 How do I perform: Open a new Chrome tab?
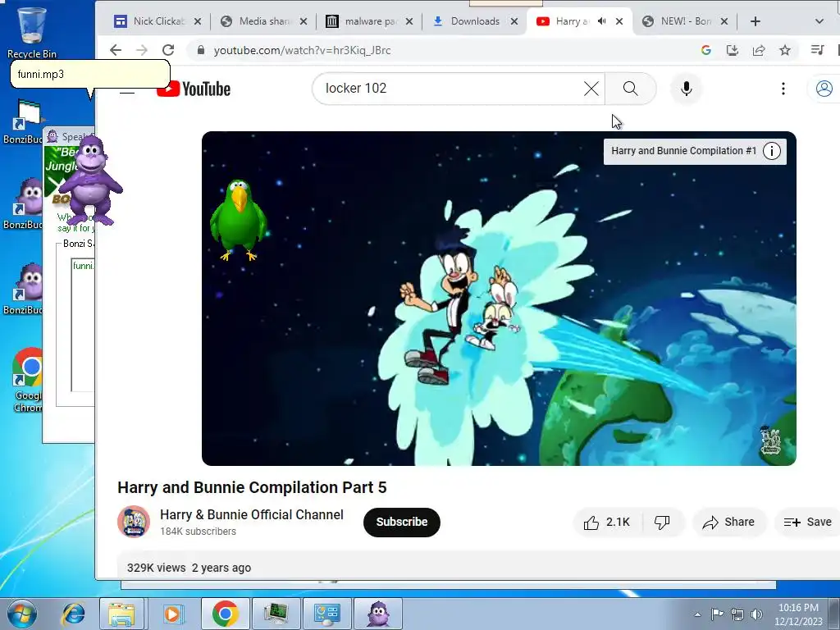tap(756, 21)
